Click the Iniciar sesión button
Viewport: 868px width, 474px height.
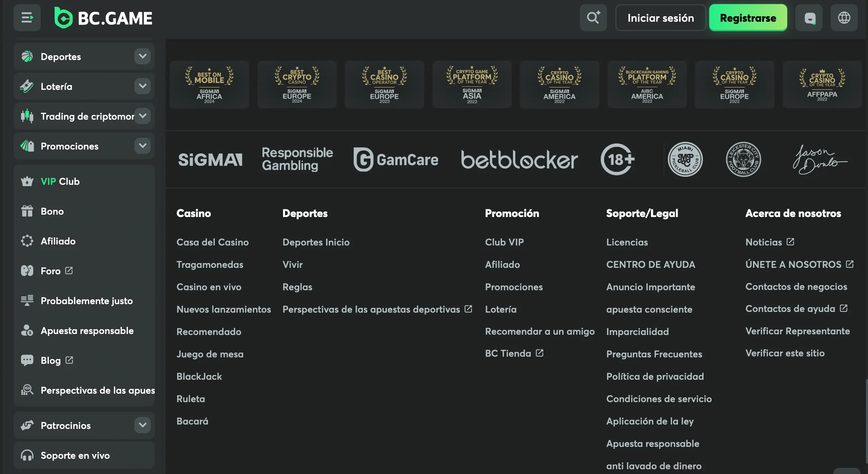click(x=660, y=18)
